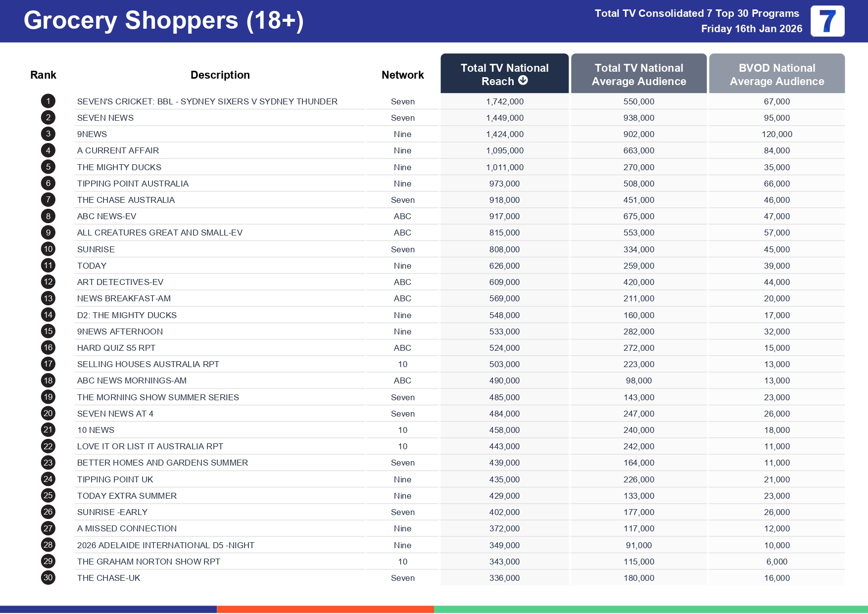Click the Rank column header
Viewport: 868px width, 614px height.
43,75
